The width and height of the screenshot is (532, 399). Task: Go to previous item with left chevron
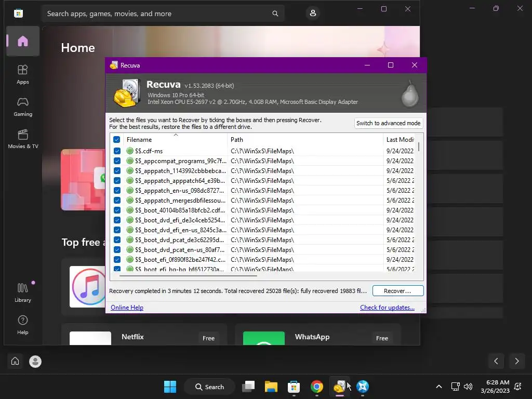[496, 361]
